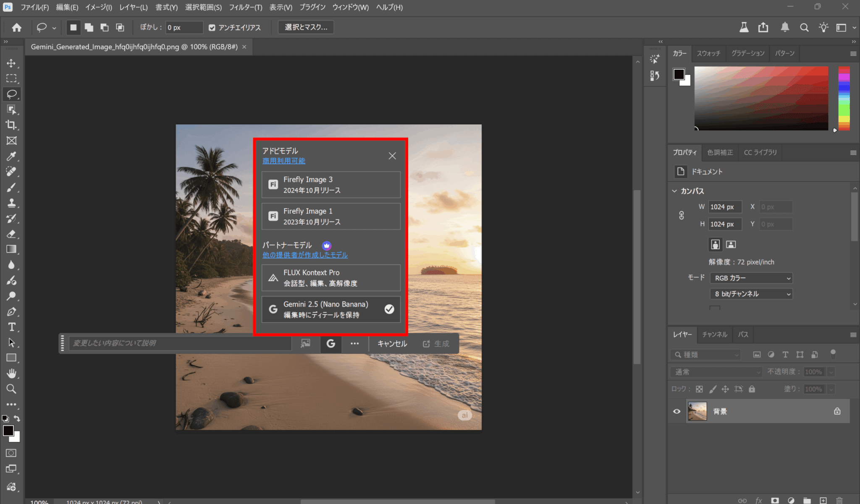Open the RGB カラー mode dropdown

(751, 278)
